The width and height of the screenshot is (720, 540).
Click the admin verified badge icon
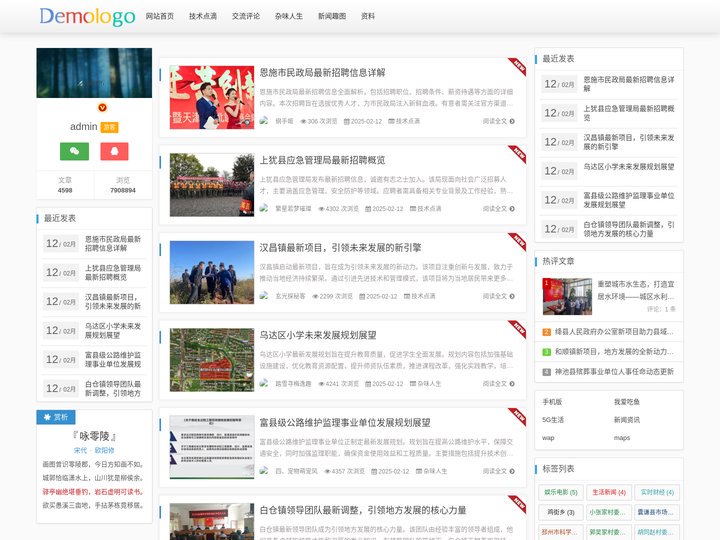pos(102,107)
